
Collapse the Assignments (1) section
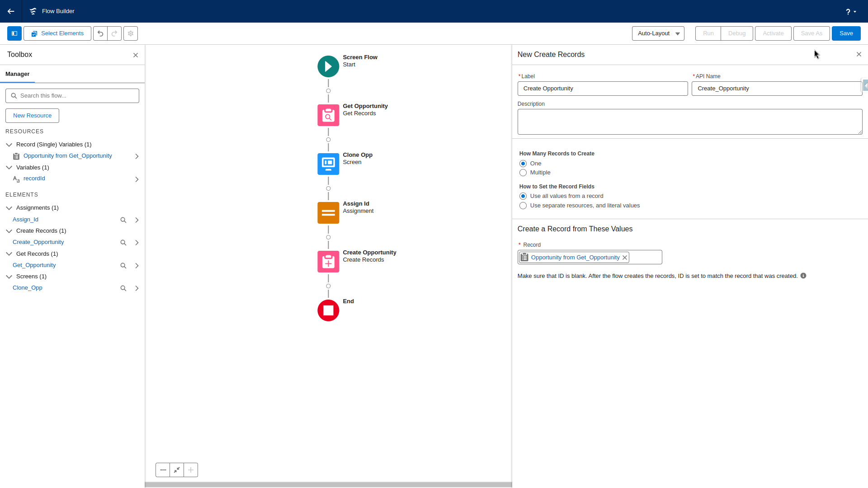pos(9,208)
